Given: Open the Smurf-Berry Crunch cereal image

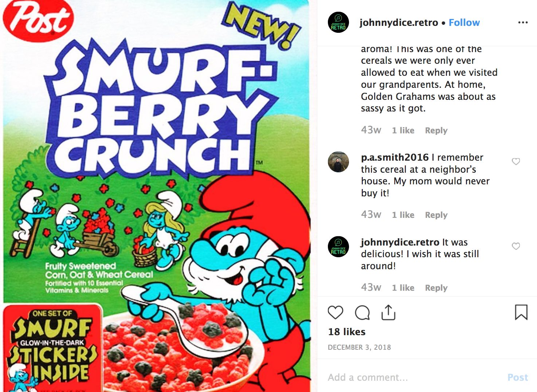Looking at the screenshot, I should (156, 196).
